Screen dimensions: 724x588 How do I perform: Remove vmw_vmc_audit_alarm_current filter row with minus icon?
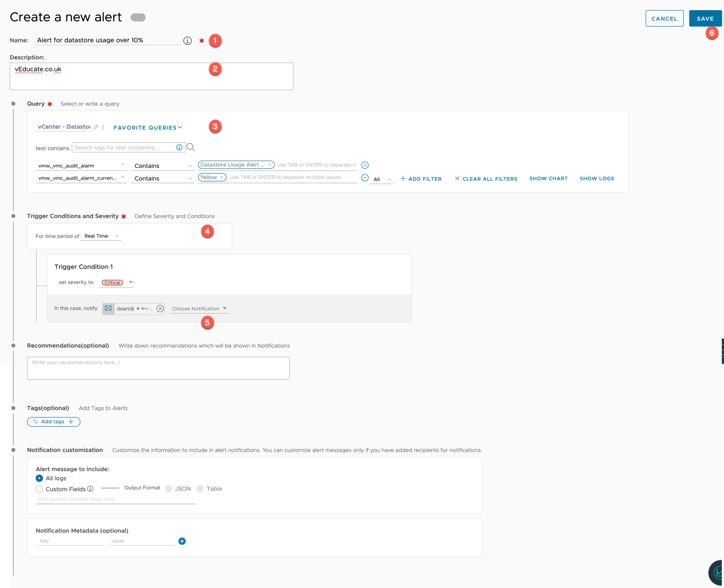365,178
